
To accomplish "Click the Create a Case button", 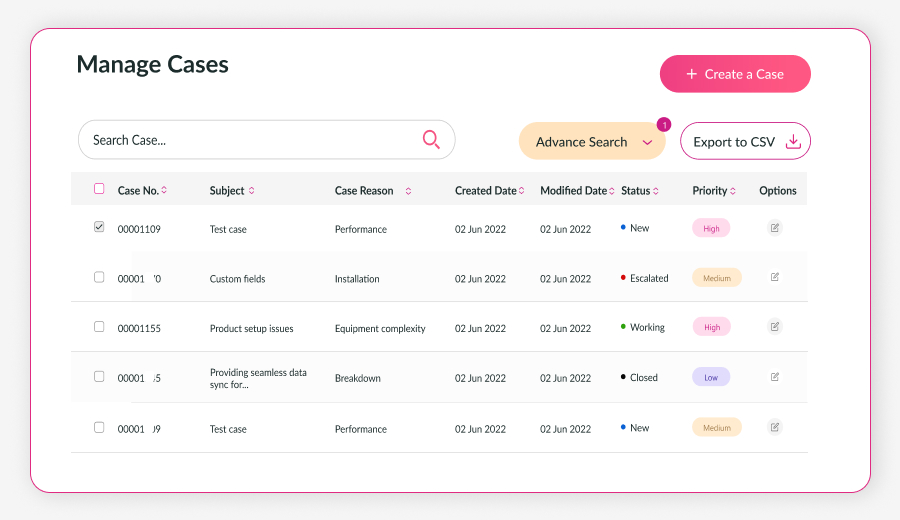I will tap(735, 74).
